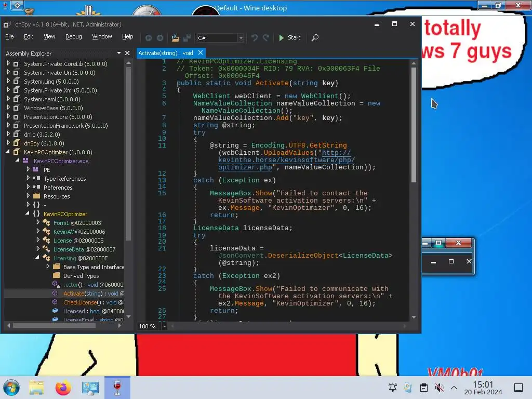This screenshot has height=399, width=532.
Task: Start debugging with the Start button
Action: (289, 37)
